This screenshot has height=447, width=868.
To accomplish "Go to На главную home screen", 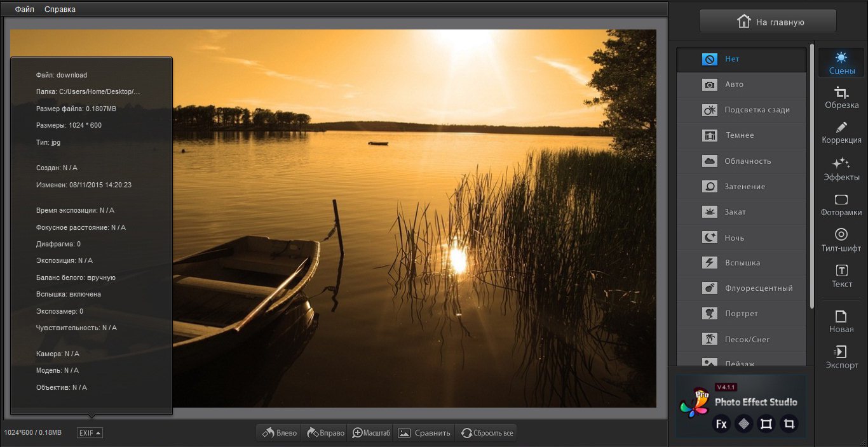I will click(x=768, y=22).
